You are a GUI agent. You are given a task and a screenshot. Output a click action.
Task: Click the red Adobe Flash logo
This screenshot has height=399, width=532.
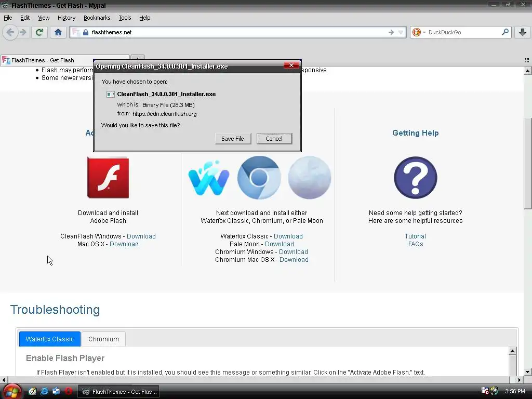coord(108,177)
